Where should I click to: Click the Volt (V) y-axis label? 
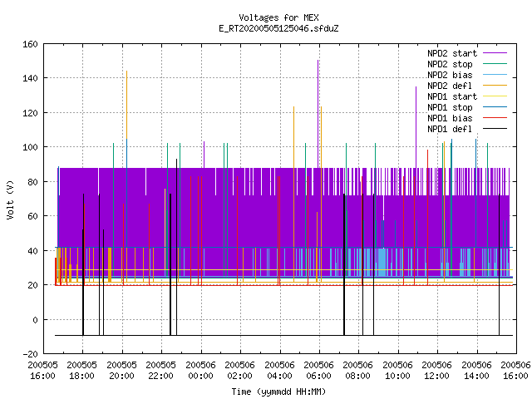tap(11, 199)
